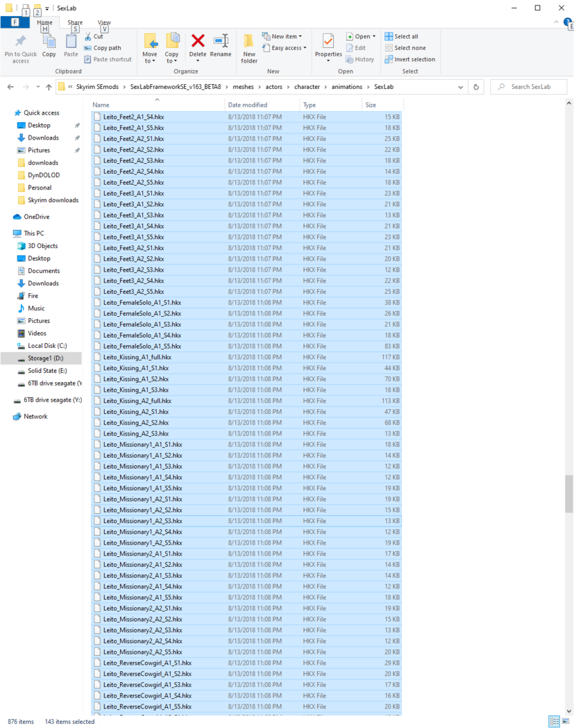Image resolution: width=574 pixels, height=728 pixels.
Task: Click the Rename icon
Action: pos(221,41)
